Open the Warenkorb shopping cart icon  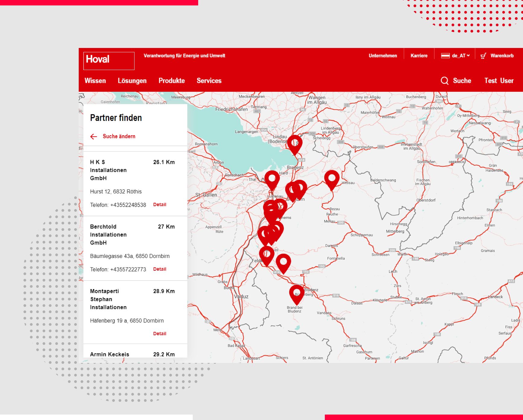(x=483, y=56)
